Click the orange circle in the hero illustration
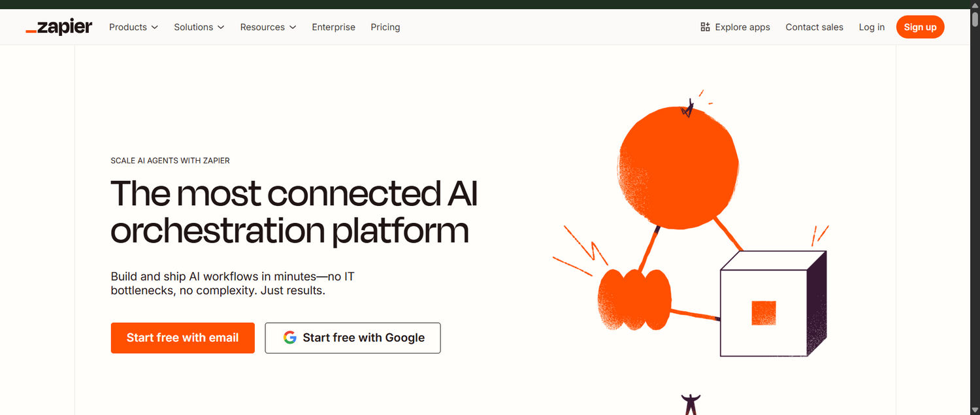 [678, 163]
